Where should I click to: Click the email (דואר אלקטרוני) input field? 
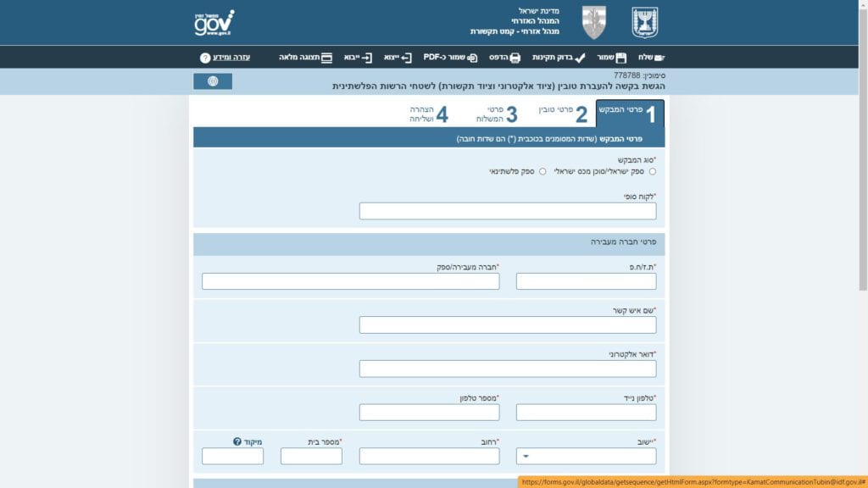508,369
